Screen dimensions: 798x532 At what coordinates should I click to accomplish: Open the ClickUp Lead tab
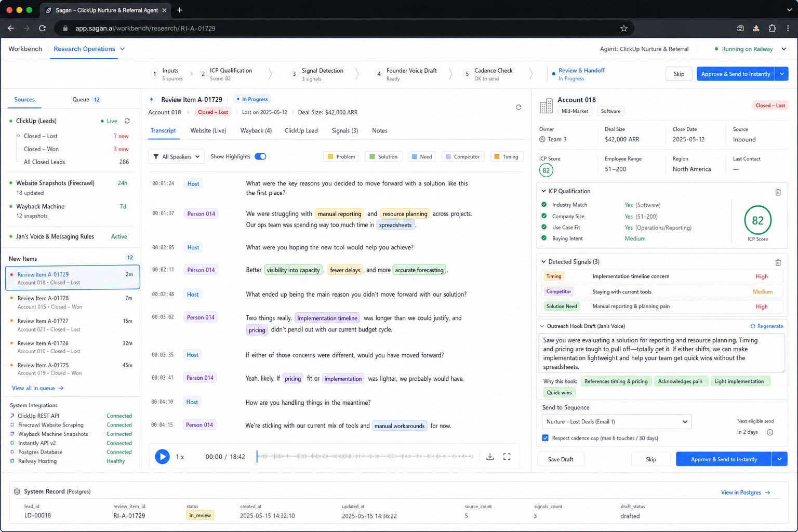(x=301, y=131)
